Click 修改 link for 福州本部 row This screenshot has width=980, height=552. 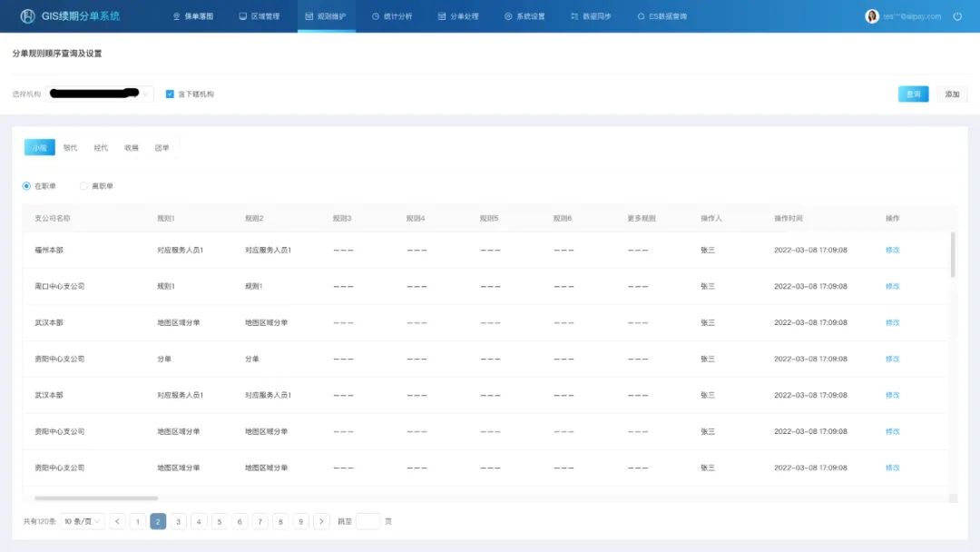[892, 250]
